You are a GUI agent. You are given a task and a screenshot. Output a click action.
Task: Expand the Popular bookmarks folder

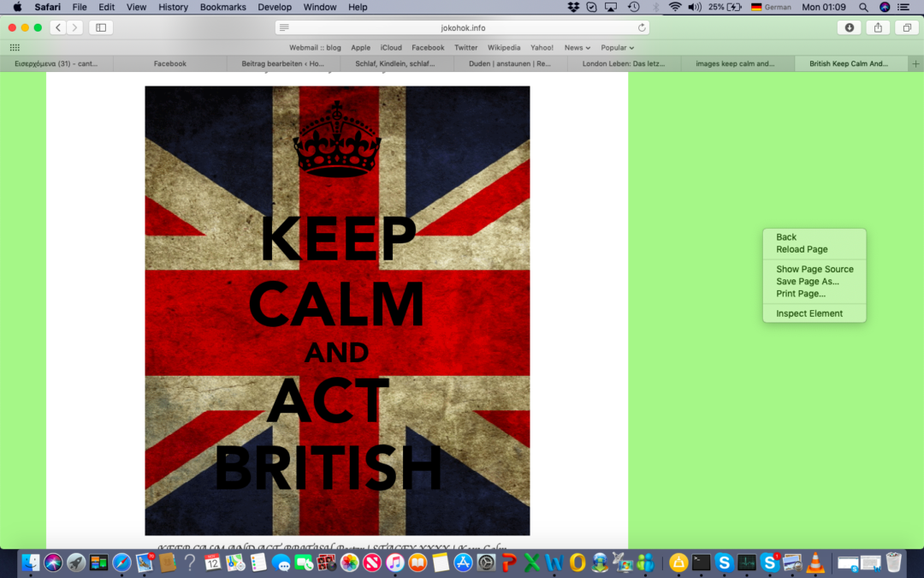tap(617, 48)
